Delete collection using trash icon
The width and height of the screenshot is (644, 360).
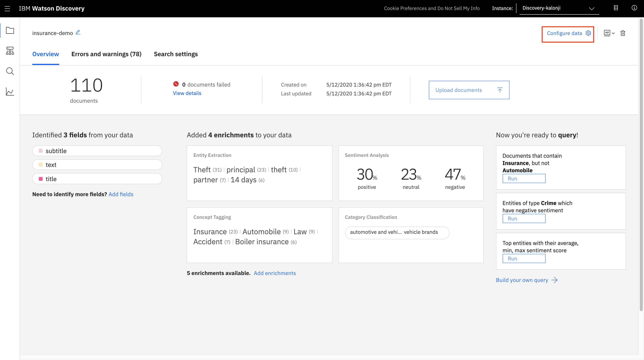(623, 33)
